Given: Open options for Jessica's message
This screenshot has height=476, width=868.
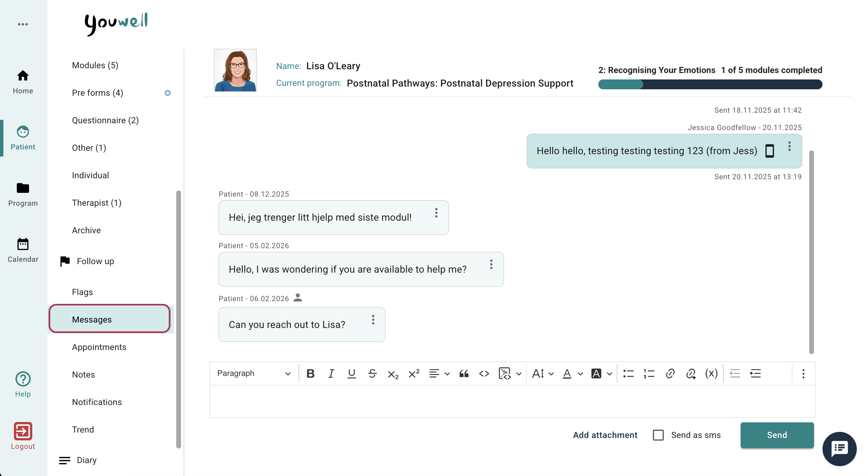Looking at the screenshot, I should click(x=790, y=146).
